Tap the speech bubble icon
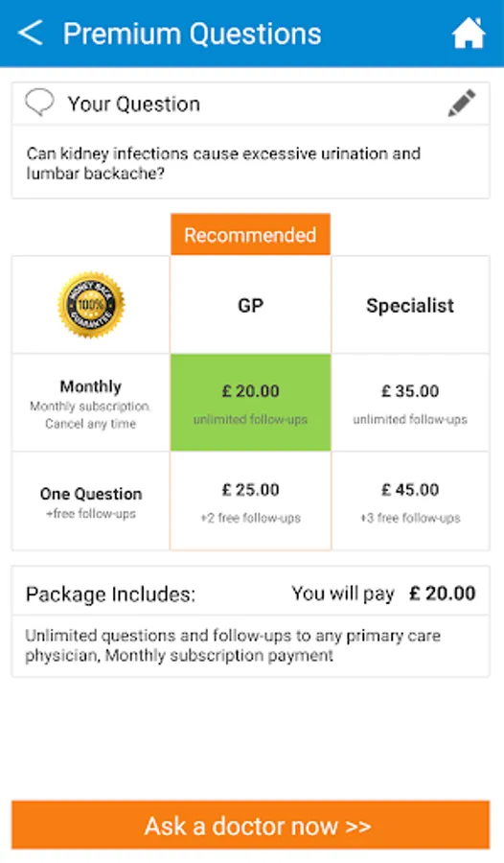 (x=39, y=103)
